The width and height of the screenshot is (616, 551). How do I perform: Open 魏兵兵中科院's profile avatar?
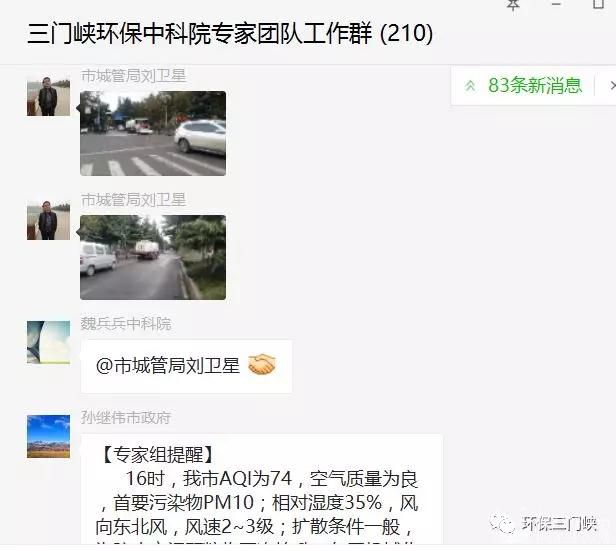coord(48,342)
